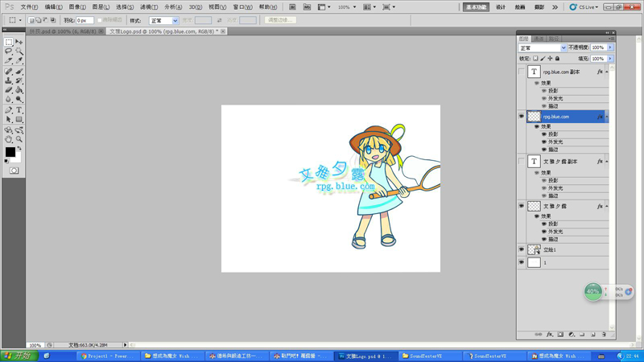This screenshot has height=362, width=644.
Task: Collapse effects of 文雅夕露 layer
Action: (607, 206)
